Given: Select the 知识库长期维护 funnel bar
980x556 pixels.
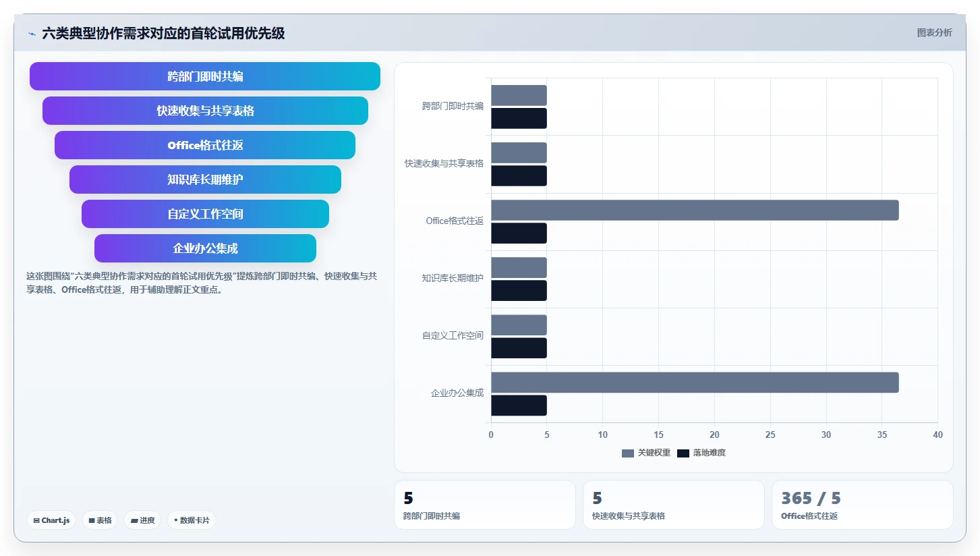Looking at the screenshot, I should [205, 179].
